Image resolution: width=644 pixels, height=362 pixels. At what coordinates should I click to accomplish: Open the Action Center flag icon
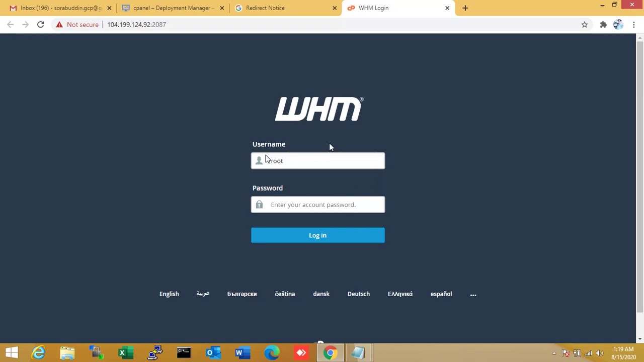[566, 353]
